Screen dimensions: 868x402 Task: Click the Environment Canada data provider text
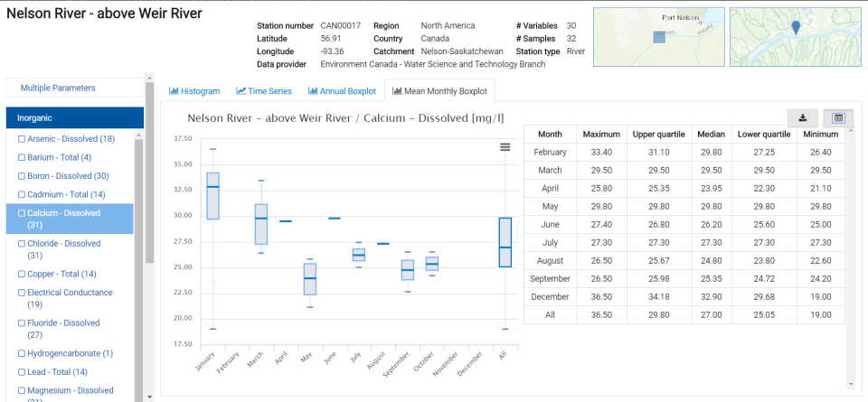point(433,64)
